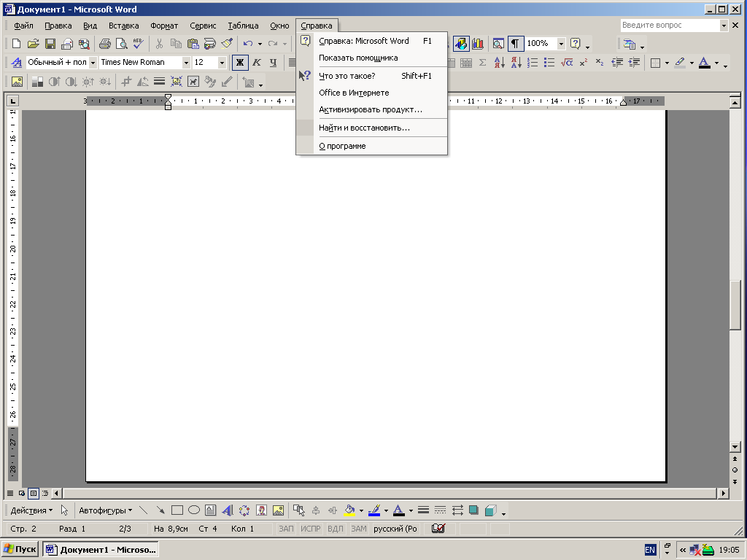Open a file with folder icon
The image size is (747, 560).
point(33,44)
